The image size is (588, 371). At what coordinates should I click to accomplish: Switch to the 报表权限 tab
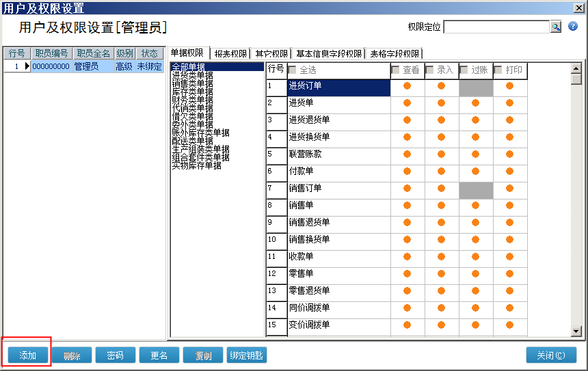(230, 53)
